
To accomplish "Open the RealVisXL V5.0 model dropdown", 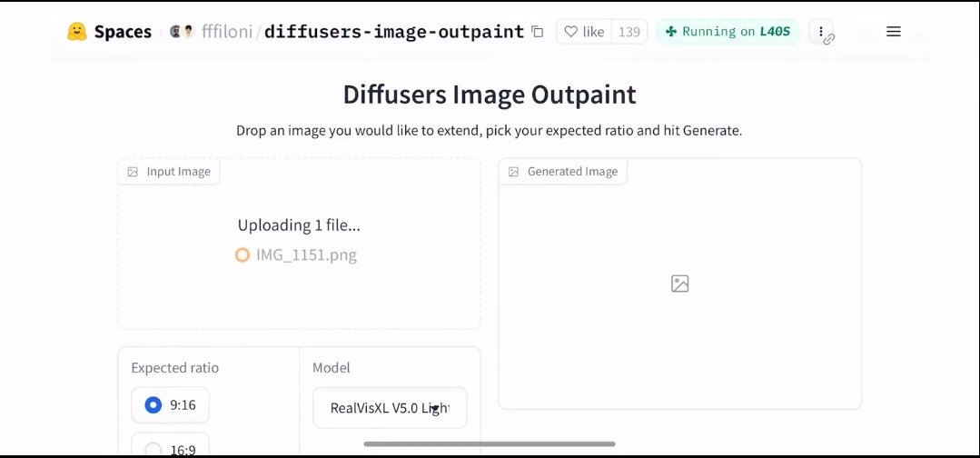I will pos(390,408).
